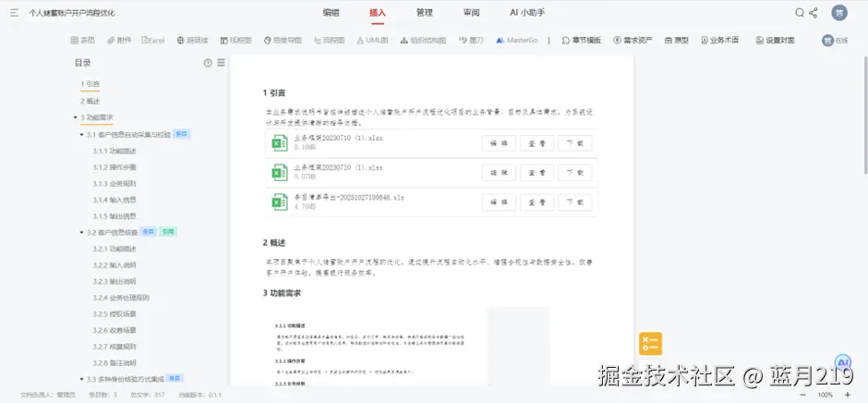868x403 pixels.
Task: Collapse the 3.3 outline node
Action: pyautogui.click(x=82, y=379)
